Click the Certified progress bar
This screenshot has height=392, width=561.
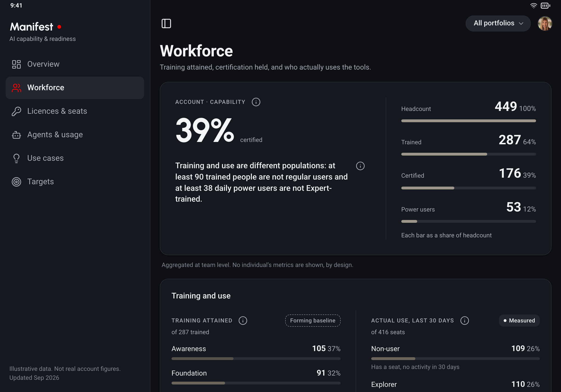(x=468, y=188)
